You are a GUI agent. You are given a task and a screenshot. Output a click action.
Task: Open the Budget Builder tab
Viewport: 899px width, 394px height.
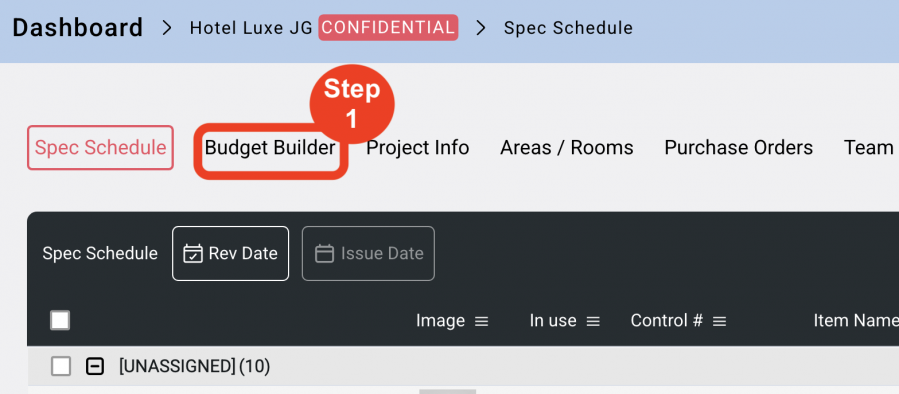[x=270, y=147]
